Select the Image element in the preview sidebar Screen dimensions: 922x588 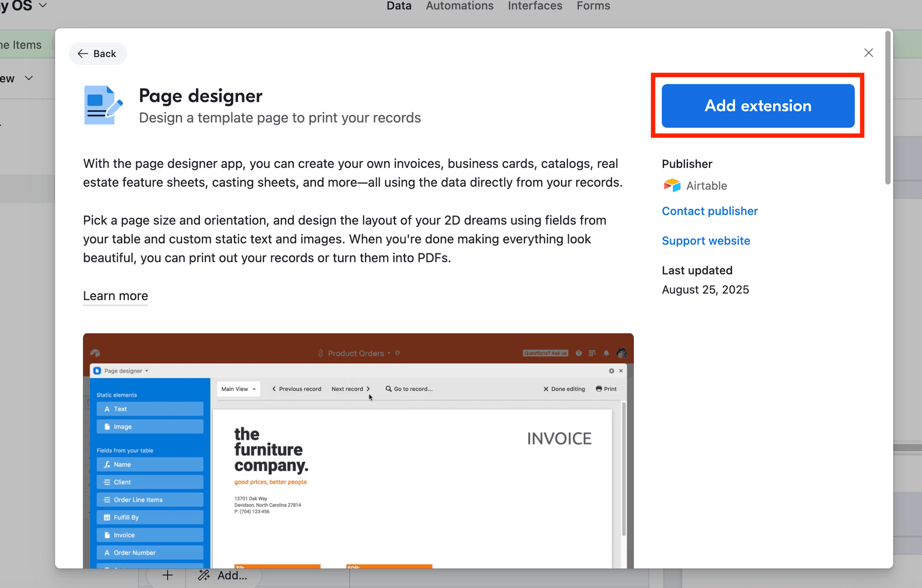(149, 426)
